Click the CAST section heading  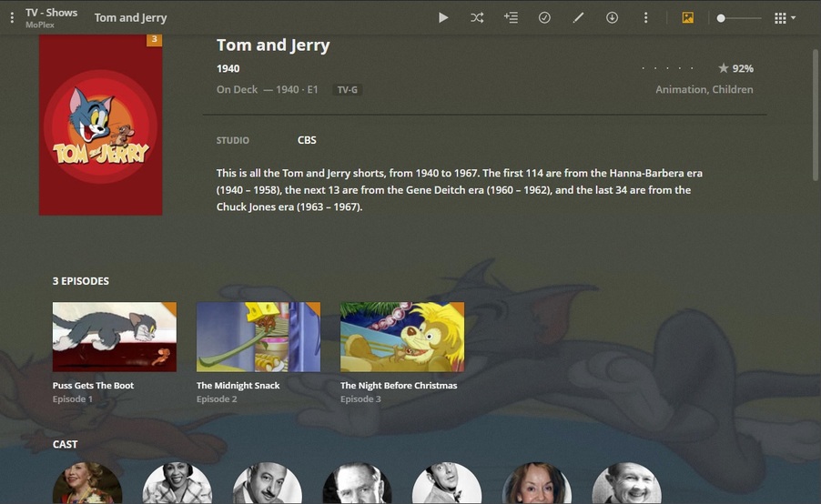tap(65, 444)
